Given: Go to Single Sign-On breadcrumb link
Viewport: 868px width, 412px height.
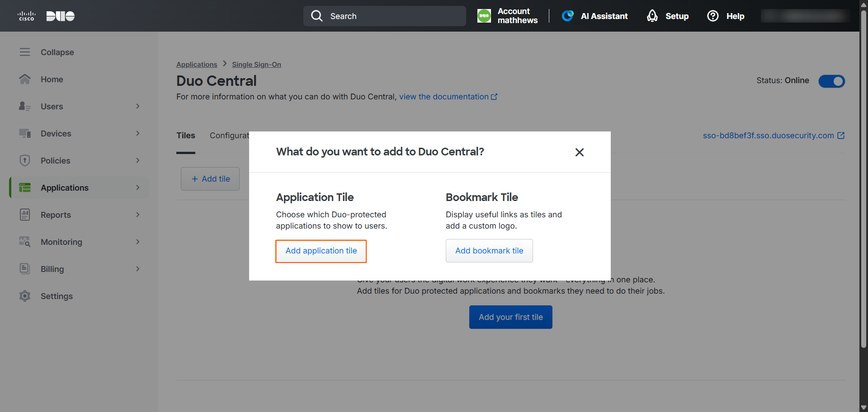Looking at the screenshot, I should coord(256,65).
